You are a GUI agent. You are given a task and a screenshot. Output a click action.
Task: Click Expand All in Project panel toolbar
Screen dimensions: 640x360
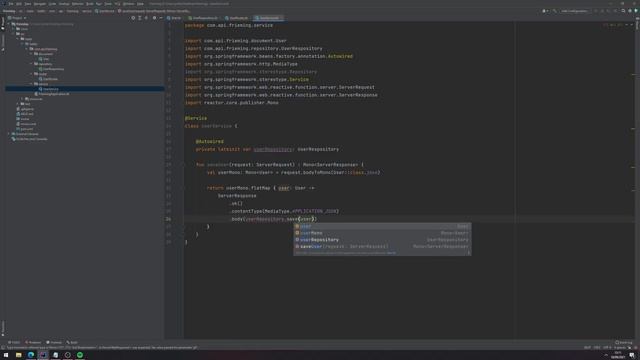[140, 18]
